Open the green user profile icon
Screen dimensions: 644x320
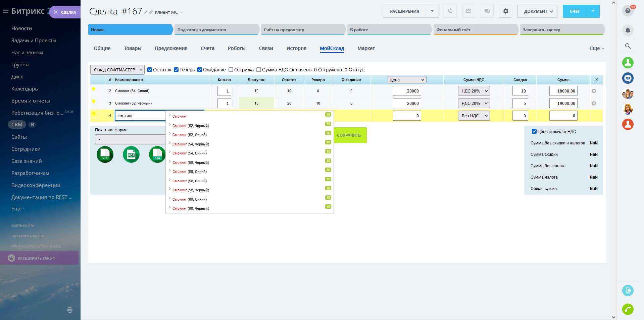(628, 63)
